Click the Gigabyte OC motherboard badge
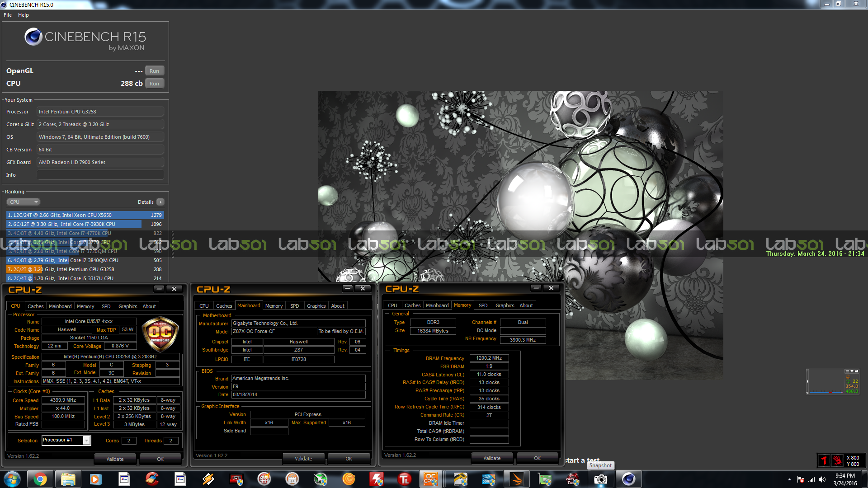This screenshot has height=488, width=868. 160,334
